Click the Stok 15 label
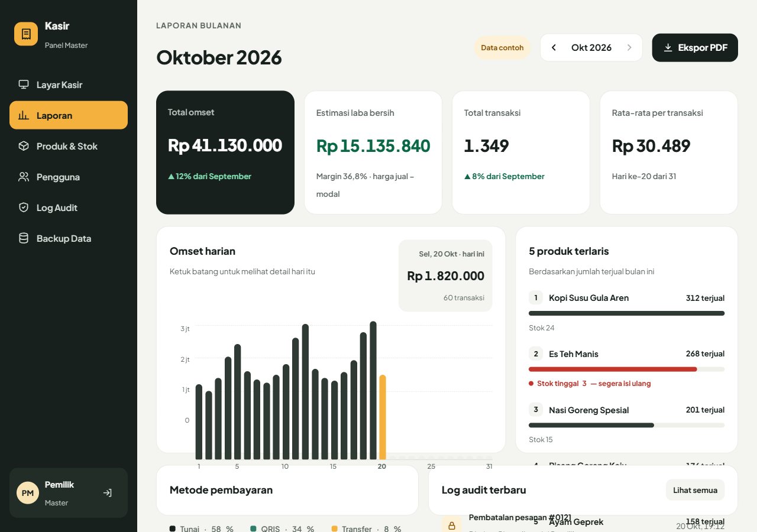Image resolution: width=757 pixels, height=532 pixels. click(542, 440)
